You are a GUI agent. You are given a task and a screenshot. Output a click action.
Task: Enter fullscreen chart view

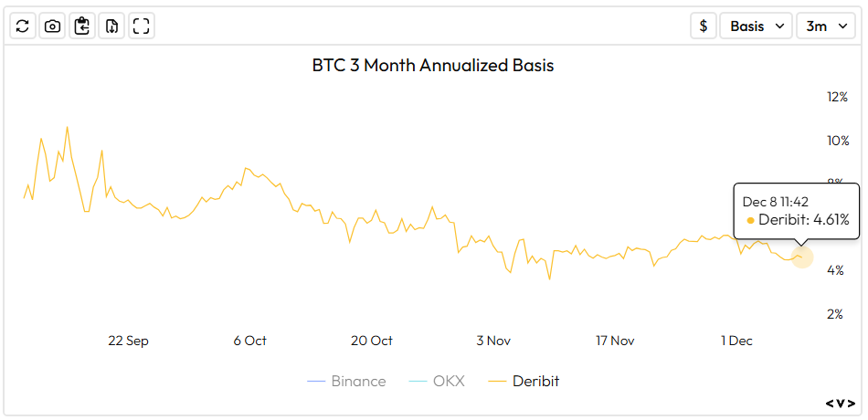[x=141, y=26]
